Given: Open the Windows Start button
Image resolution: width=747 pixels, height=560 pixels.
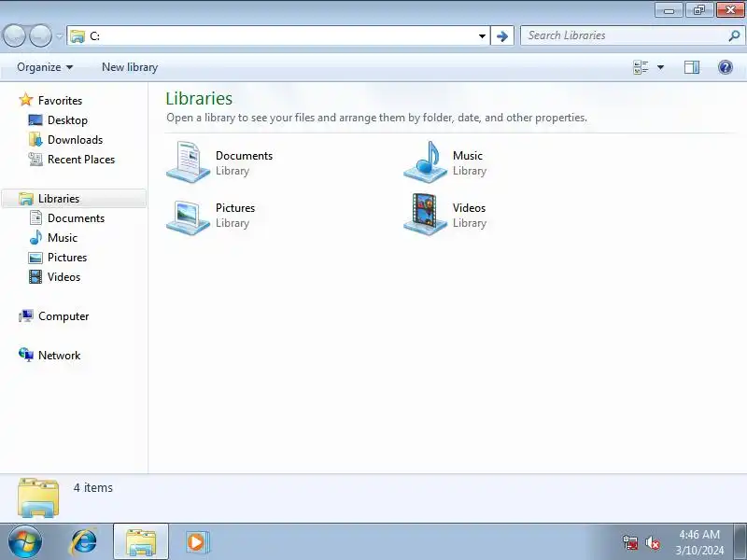Looking at the screenshot, I should tap(24, 541).
